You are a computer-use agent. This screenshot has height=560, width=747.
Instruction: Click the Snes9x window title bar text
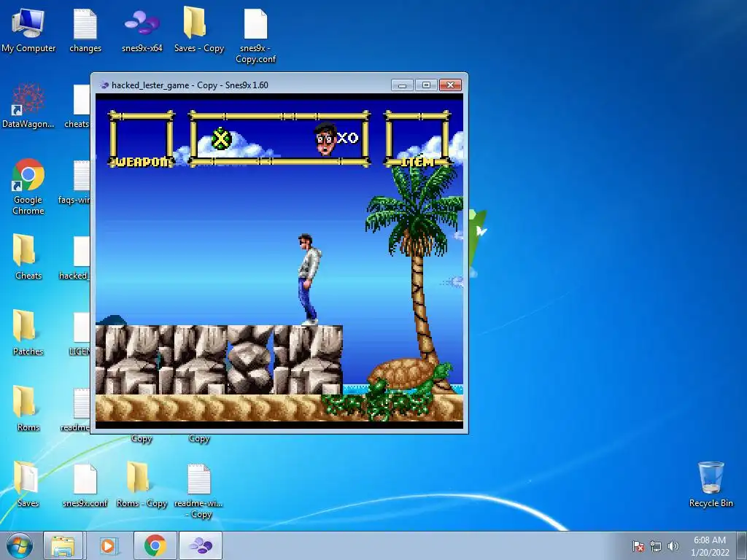[x=190, y=85]
